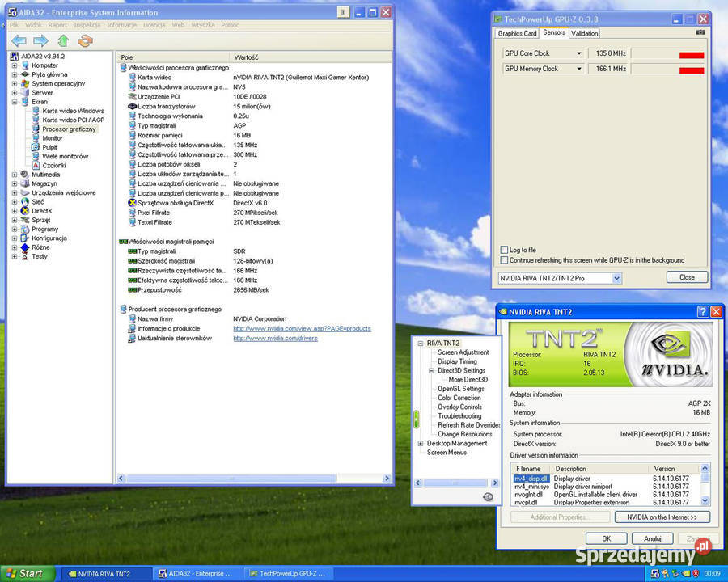Click OK in the NVIDIA RIVA TNT2 dialog

(607, 538)
